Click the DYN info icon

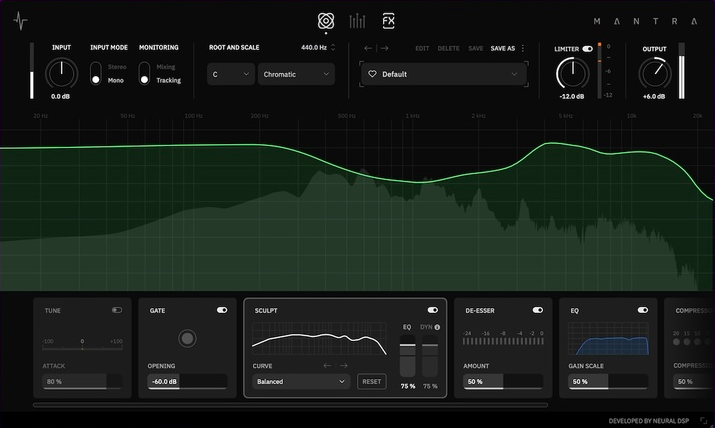coord(437,327)
